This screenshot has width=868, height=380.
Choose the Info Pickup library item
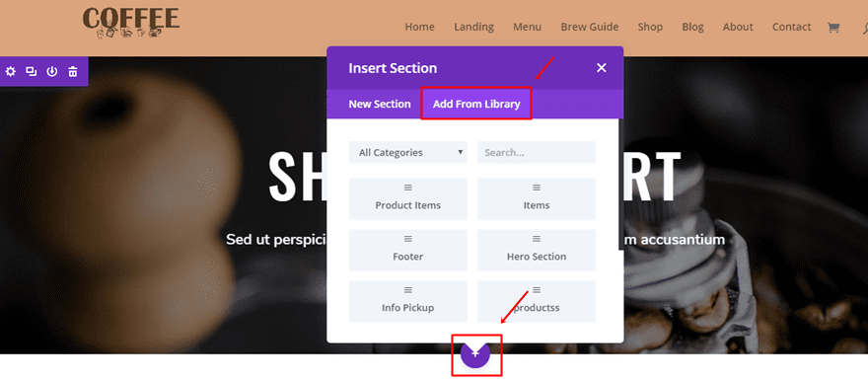click(408, 301)
